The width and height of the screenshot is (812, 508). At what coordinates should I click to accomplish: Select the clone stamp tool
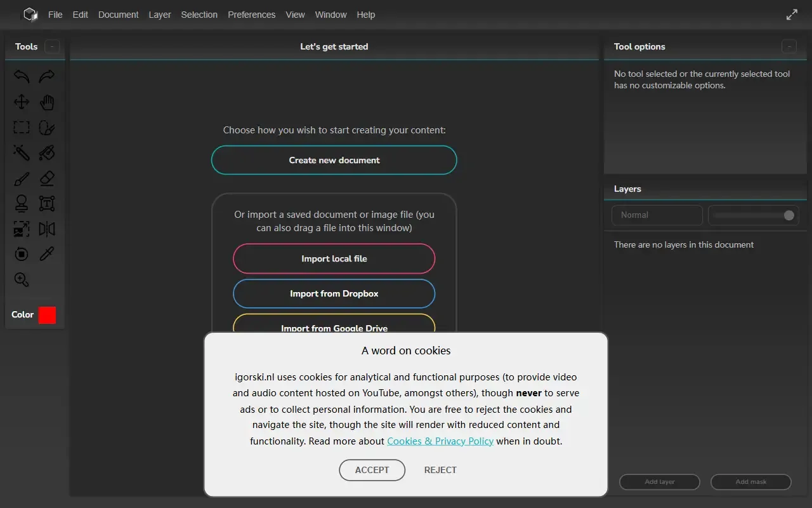pyautogui.click(x=22, y=204)
